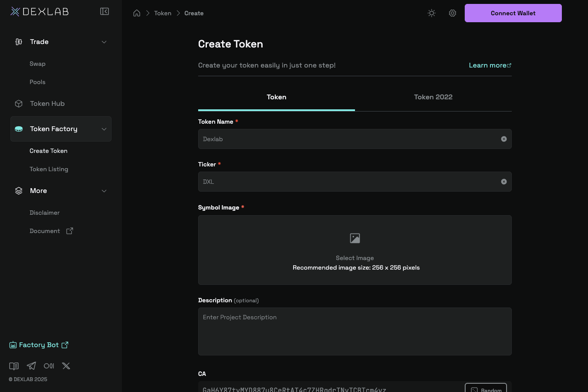Viewport: 588px width, 392px height.
Task: Open Telegram icon in sidebar footer
Action: click(31, 366)
